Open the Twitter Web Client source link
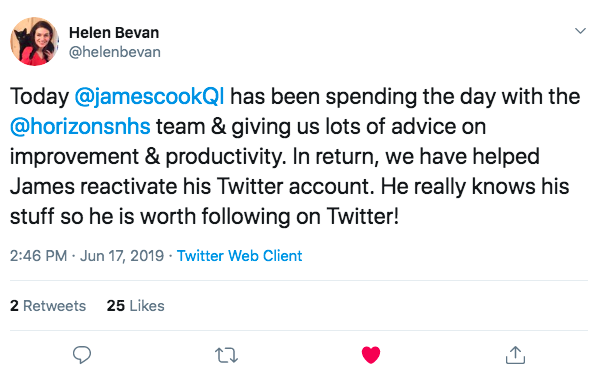Image resolution: width=596 pixels, height=376 pixels. (239, 256)
